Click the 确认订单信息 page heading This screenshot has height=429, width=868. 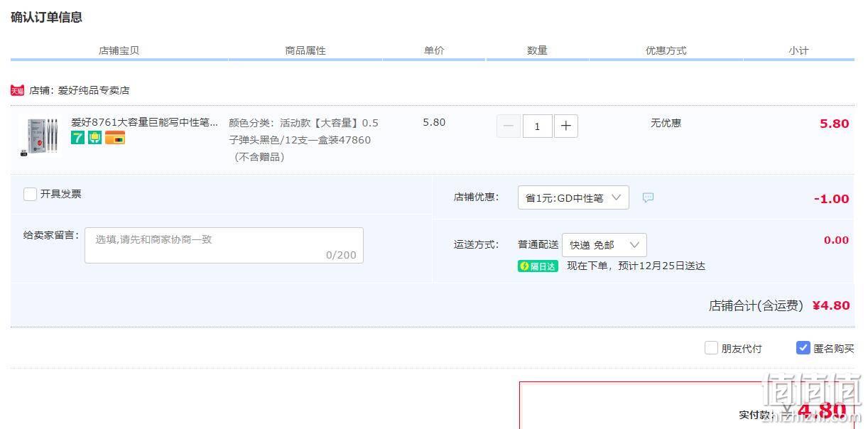pyautogui.click(x=46, y=17)
